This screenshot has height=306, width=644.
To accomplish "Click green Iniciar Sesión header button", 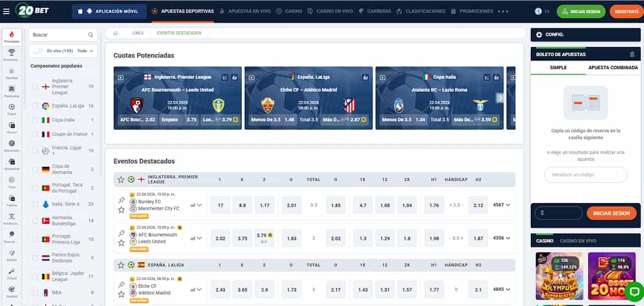I will pyautogui.click(x=581, y=12).
